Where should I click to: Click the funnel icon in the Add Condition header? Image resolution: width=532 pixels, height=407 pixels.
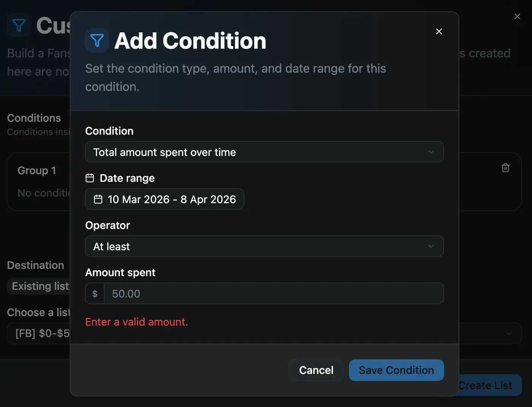point(97,40)
